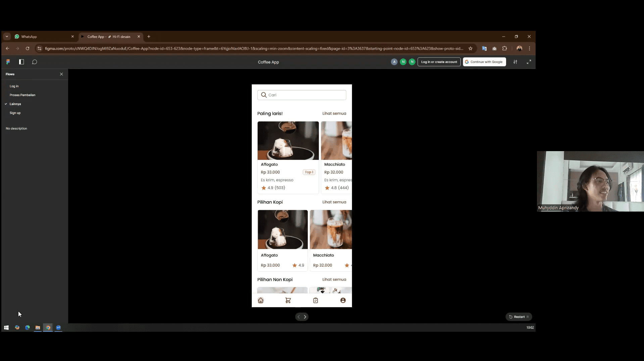Image resolution: width=644 pixels, height=361 pixels.
Task: Open the orders clipboard icon
Action: pos(315,300)
